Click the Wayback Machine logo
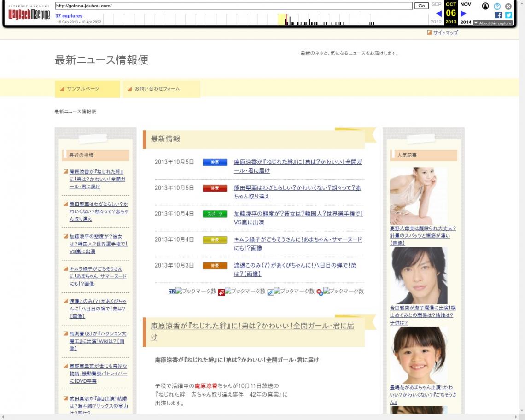 29,14
